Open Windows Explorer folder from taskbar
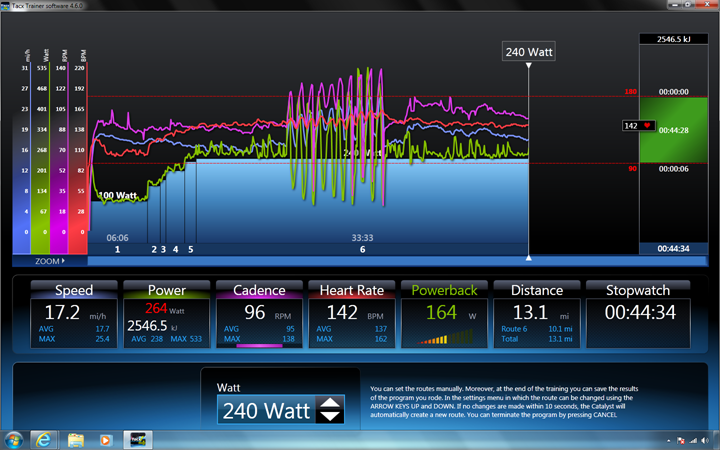 coord(76,440)
